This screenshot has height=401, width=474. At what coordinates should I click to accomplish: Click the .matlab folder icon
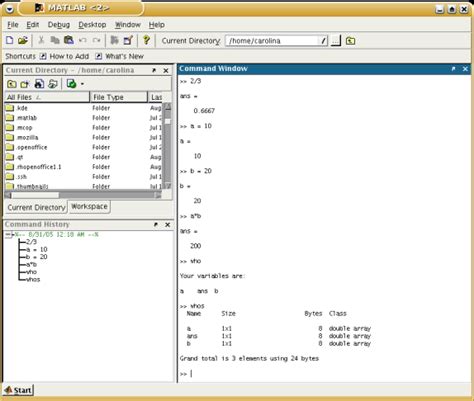(10, 118)
